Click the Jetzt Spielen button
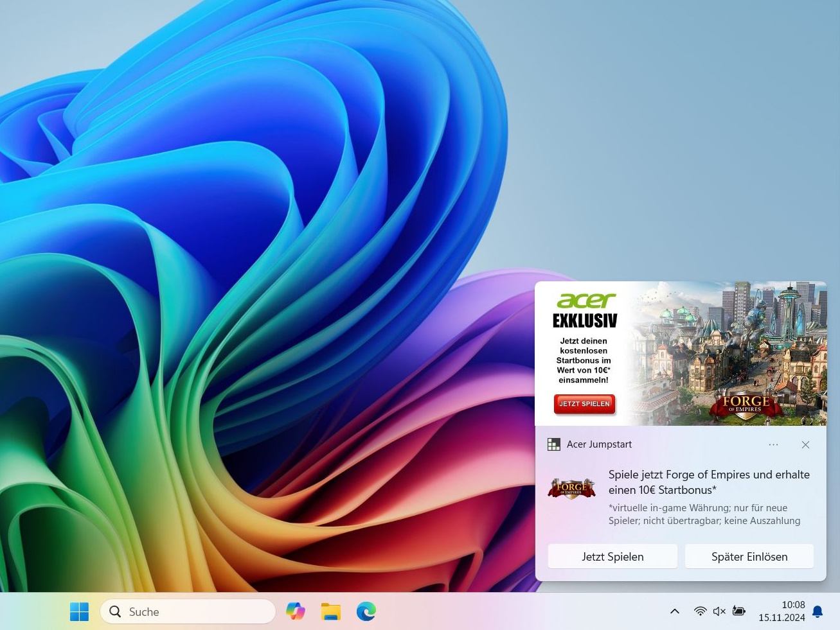 [x=612, y=557]
